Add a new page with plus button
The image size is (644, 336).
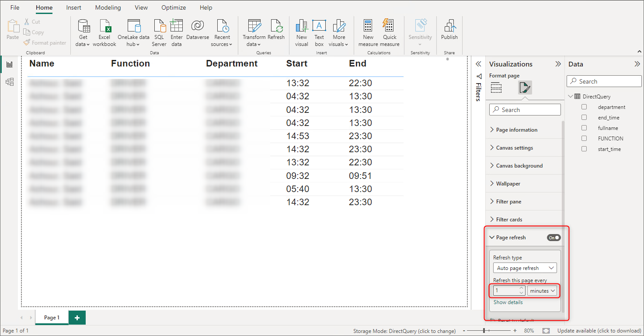click(77, 318)
